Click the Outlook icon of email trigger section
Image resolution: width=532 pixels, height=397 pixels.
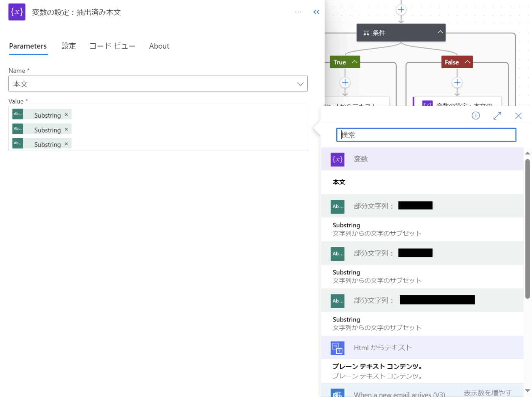click(x=337, y=393)
